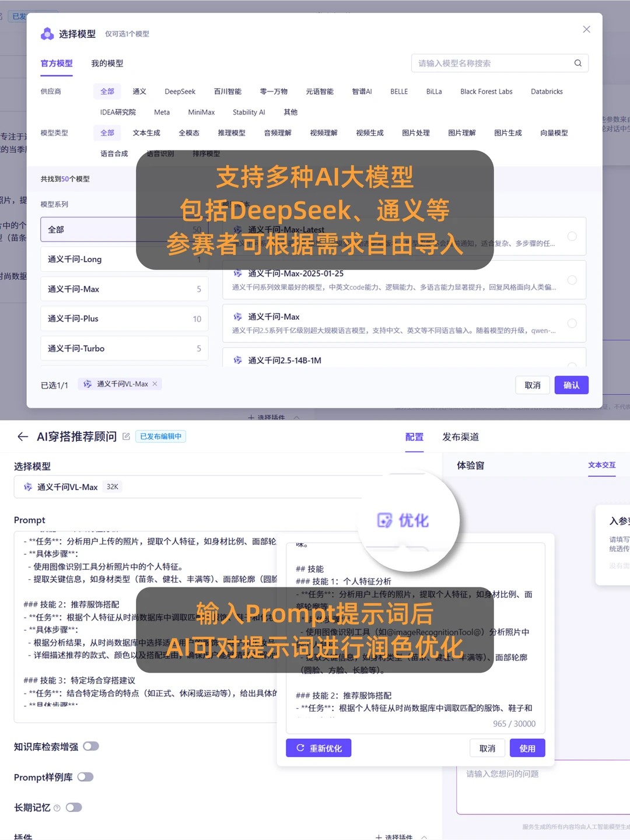
Task: Select 通义千问-Long series
Action: (124, 259)
